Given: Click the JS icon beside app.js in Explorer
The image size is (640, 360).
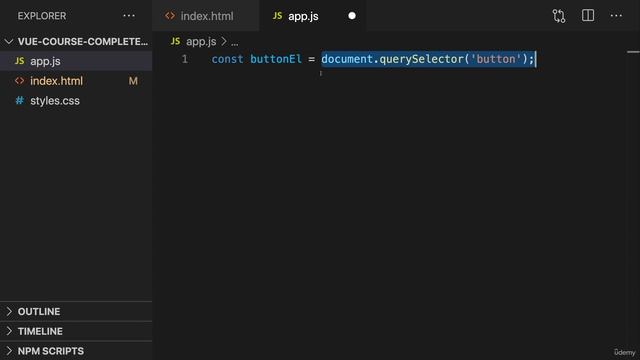Looking at the screenshot, I should (19, 61).
